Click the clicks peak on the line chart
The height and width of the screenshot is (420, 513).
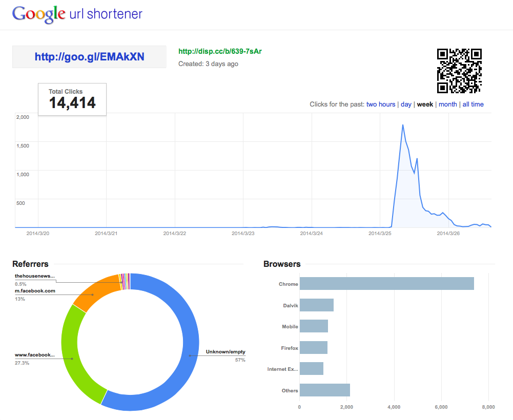(403, 125)
